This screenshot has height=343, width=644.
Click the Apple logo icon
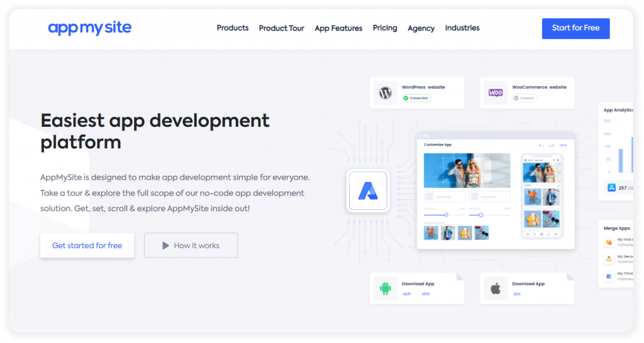(x=496, y=289)
